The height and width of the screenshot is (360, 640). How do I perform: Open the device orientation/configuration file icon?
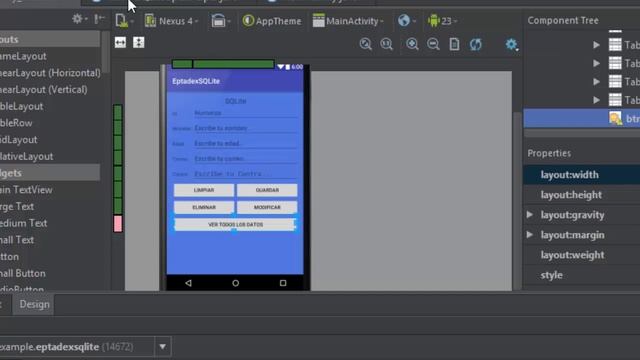click(124, 20)
